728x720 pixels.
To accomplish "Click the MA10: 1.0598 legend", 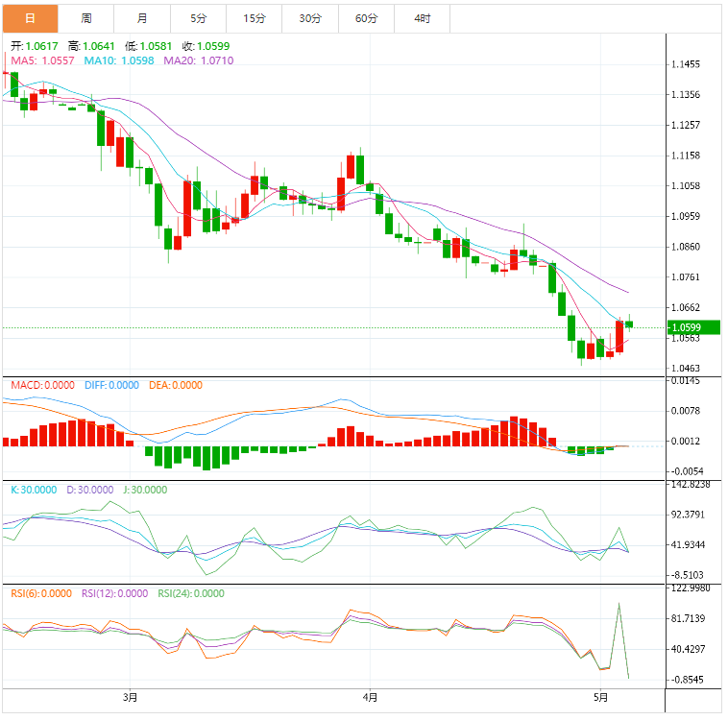I will 119,60.
